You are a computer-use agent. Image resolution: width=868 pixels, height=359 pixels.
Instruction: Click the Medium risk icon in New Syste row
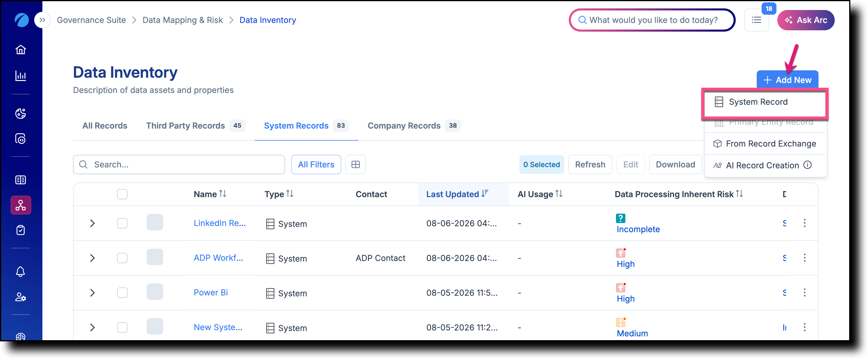(620, 322)
